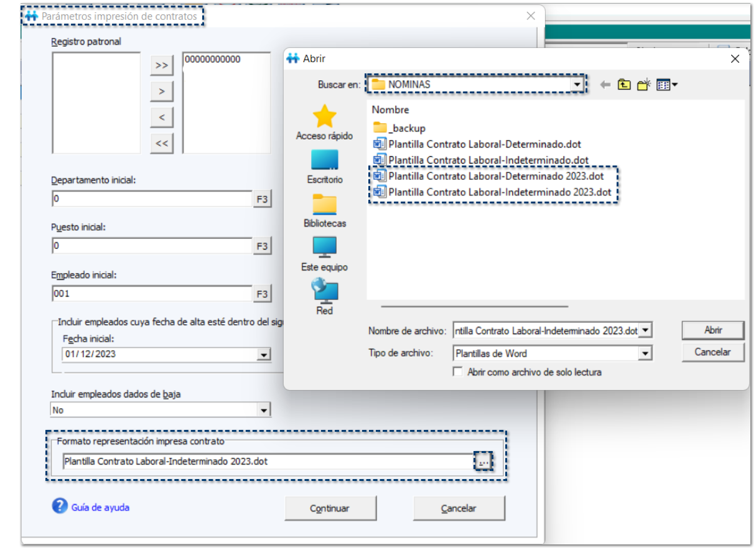Move one registro with the > button
The height and width of the screenshot is (550, 756).
point(162,91)
